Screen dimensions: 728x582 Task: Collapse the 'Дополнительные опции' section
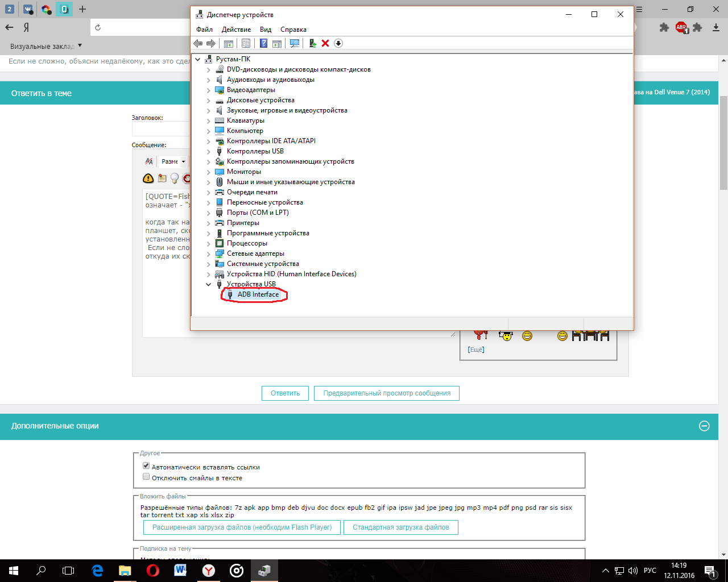coord(704,426)
